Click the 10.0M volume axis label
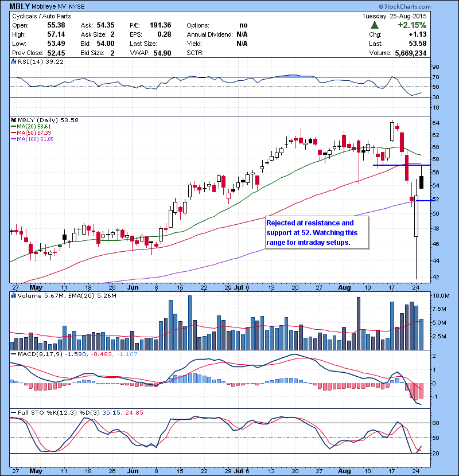Image resolution: width=459 pixels, height=476 pixels. coord(441,296)
